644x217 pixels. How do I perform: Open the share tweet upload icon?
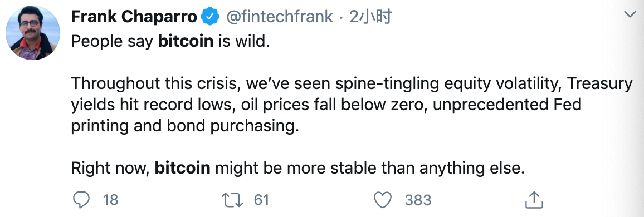(534, 199)
